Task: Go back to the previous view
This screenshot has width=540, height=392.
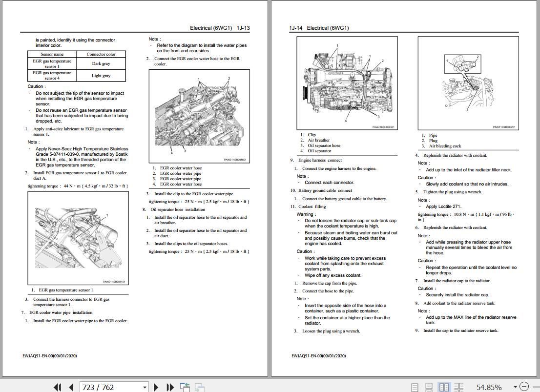Action: 186,386
